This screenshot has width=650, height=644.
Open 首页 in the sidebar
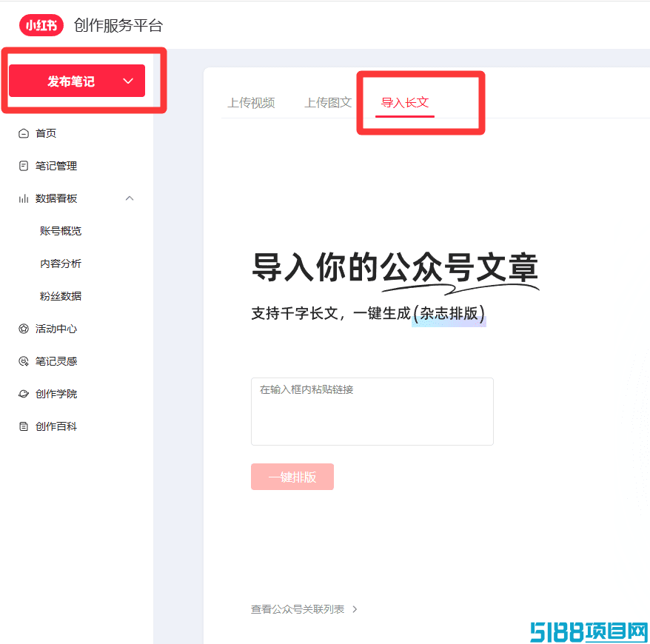pyautogui.click(x=46, y=133)
